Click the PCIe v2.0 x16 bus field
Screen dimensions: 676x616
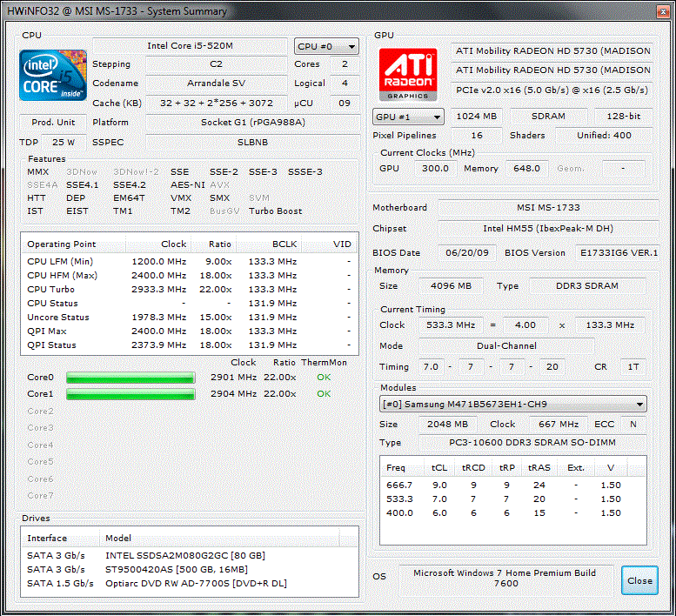tap(552, 90)
